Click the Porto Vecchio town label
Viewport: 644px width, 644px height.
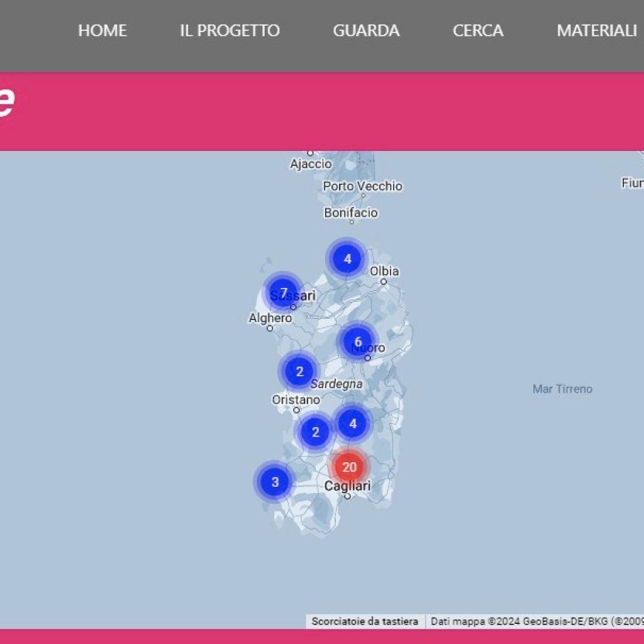(x=362, y=186)
